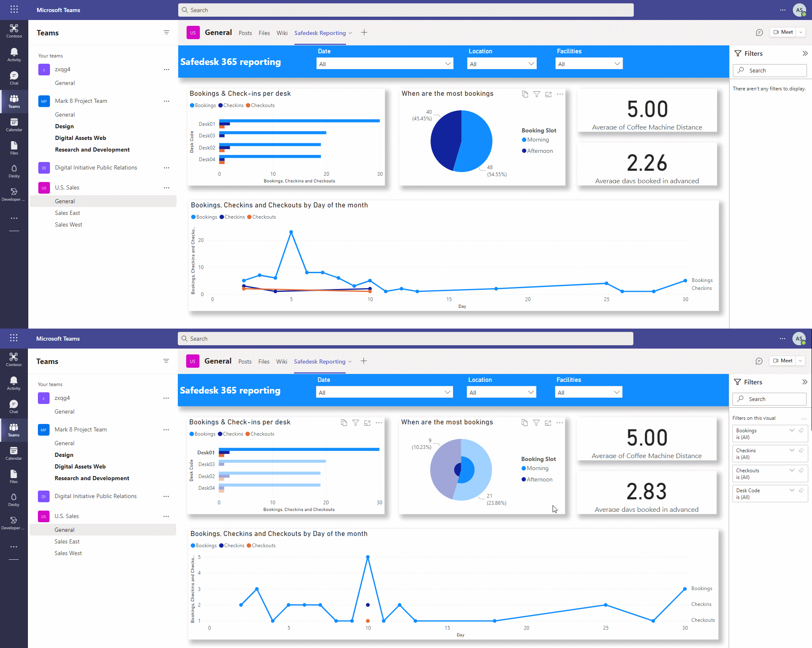The width and height of the screenshot is (812, 648).
Task: Clear the Desk Code filter with eraser icon, lower window
Action: (x=801, y=490)
